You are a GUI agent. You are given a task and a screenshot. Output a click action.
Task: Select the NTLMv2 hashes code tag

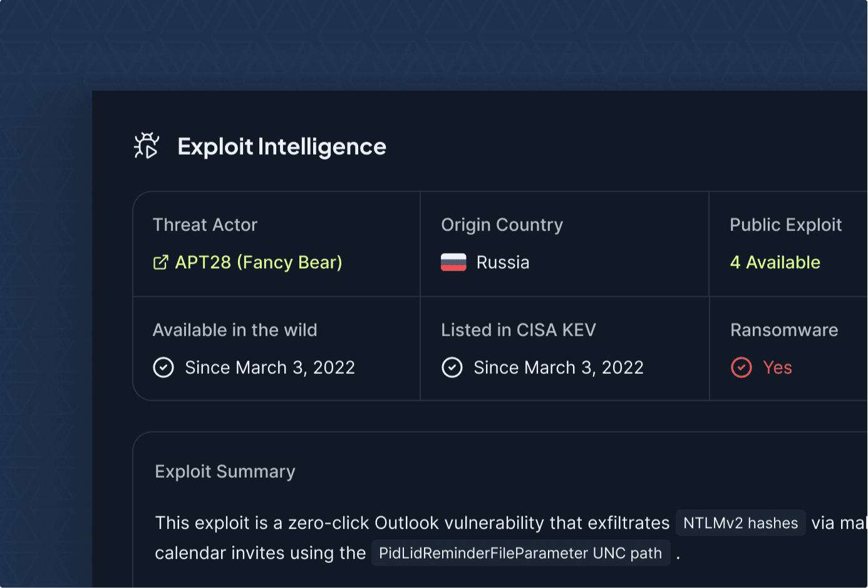point(740,523)
